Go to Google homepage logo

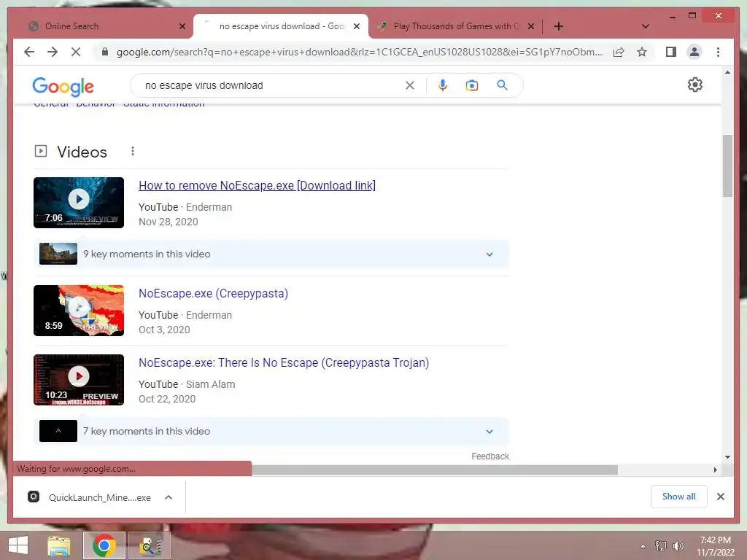[63, 86]
